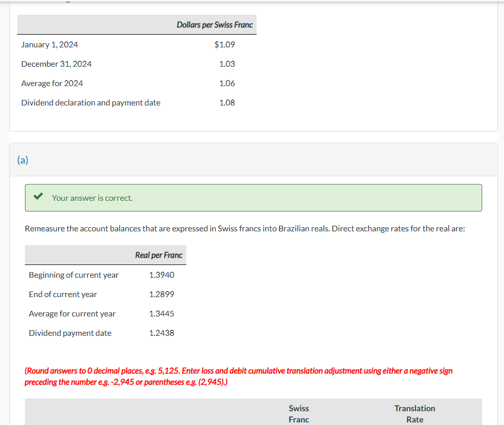Click the 1.08 dividend date rate
This screenshot has height=425, width=504.
228,102
